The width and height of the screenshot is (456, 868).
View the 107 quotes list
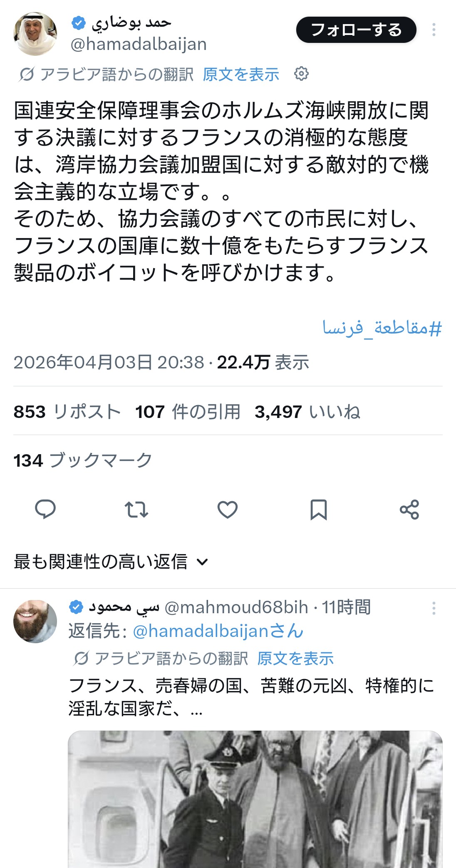pyautogui.click(x=188, y=412)
